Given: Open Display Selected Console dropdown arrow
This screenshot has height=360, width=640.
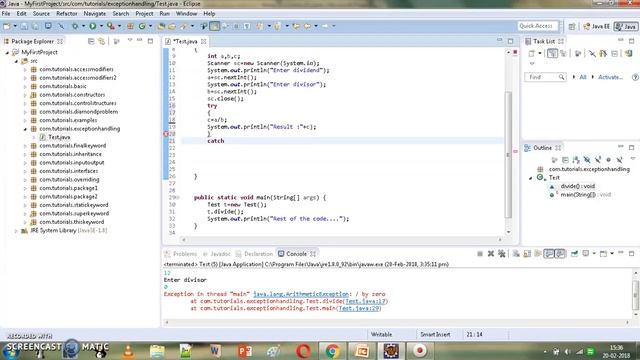Looking at the screenshot, I should [593, 254].
